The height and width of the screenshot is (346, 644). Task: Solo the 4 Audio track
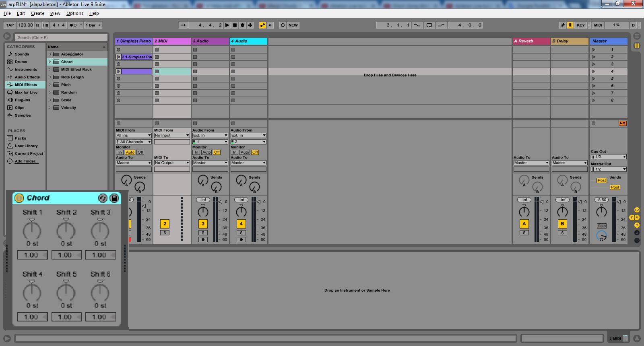pos(241,233)
